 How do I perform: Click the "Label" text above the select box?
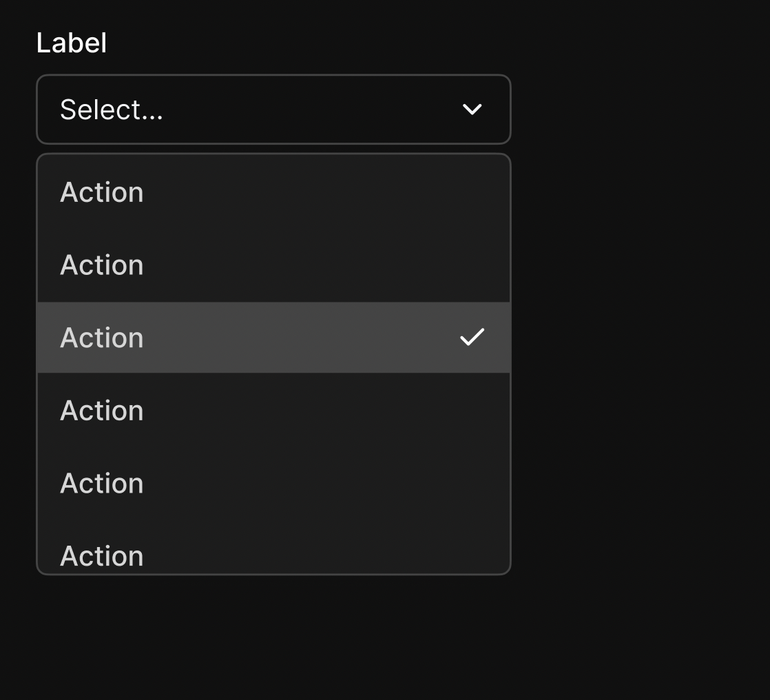tap(72, 43)
